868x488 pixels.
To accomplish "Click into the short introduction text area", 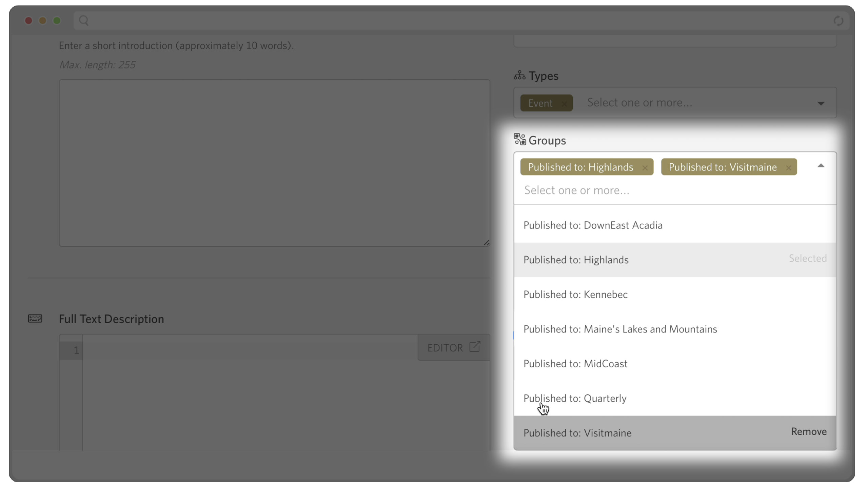I will coord(274,163).
